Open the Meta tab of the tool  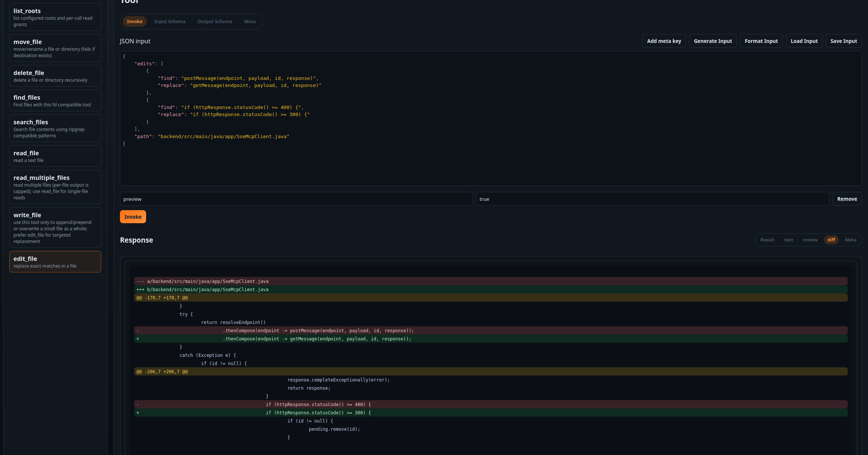[250, 21]
